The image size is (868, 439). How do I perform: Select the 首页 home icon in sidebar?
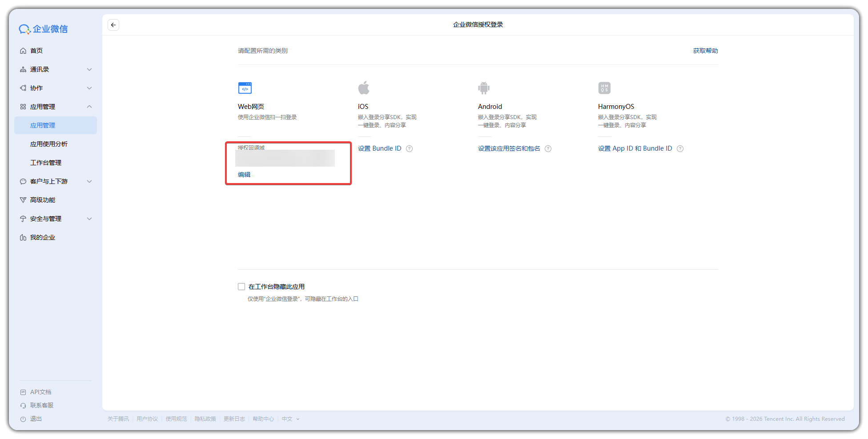23,51
